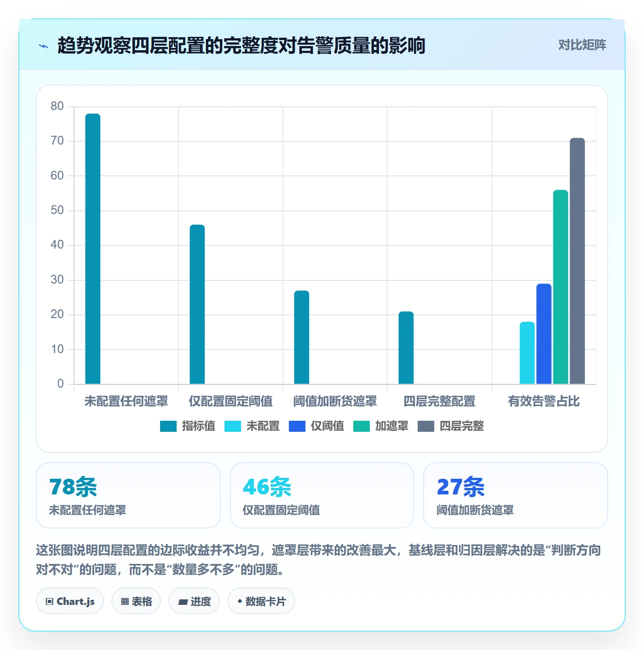Image resolution: width=644 pixels, height=650 pixels.
Task: Toggle the 加遮罩 legend entry
Action: coord(381,426)
